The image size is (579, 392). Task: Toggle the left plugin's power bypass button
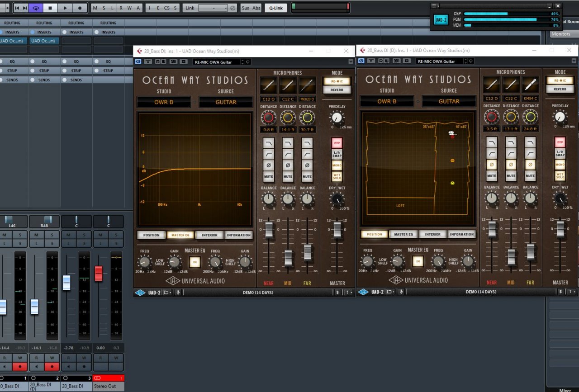click(138, 61)
